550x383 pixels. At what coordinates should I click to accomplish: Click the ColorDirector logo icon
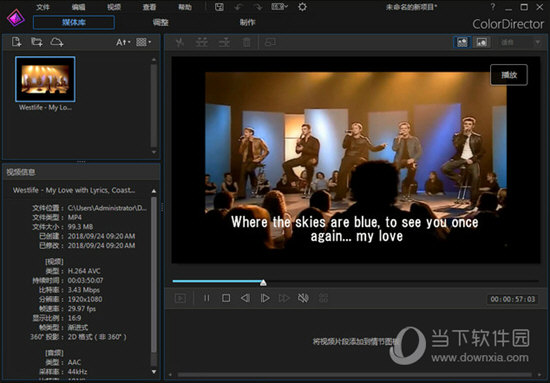16,18
